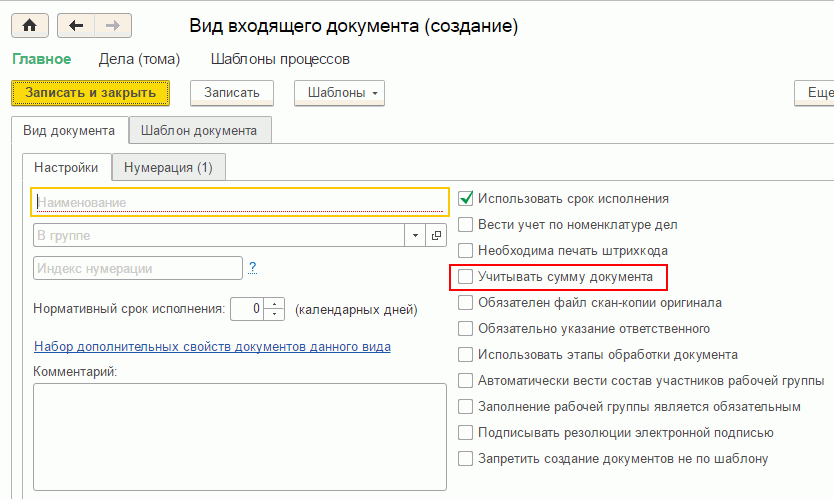Click inside the Комментарий text area
This screenshot has height=499, width=834.
pos(240,437)
